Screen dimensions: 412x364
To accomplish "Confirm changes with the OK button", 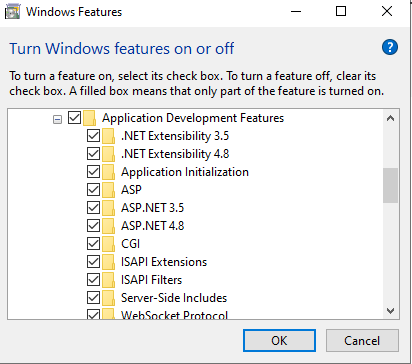I will 279,341.
